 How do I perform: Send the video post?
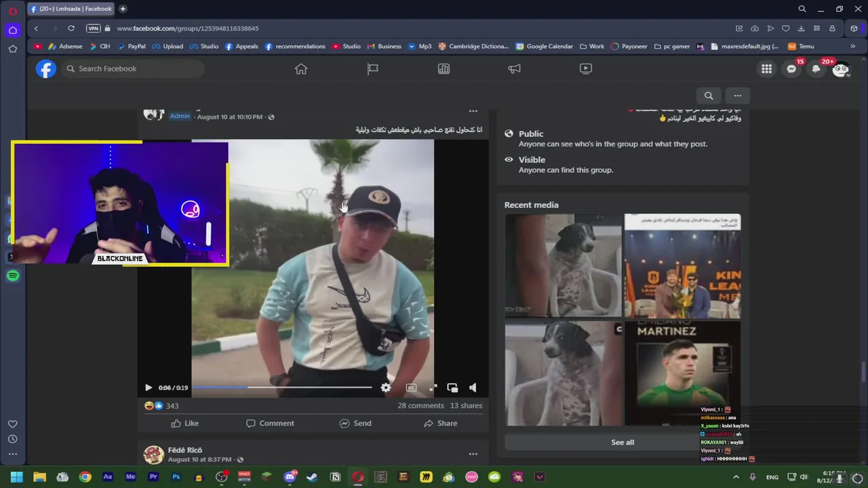point(355,423)
